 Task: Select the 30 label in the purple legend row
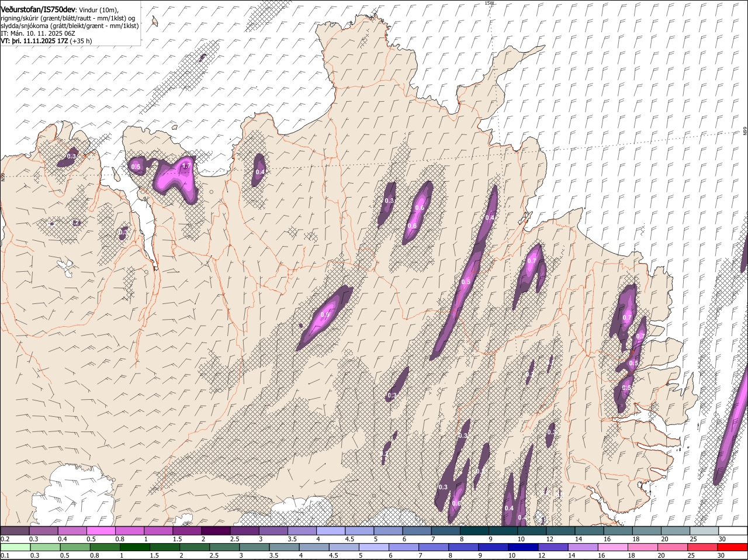[x=722, y=538]
